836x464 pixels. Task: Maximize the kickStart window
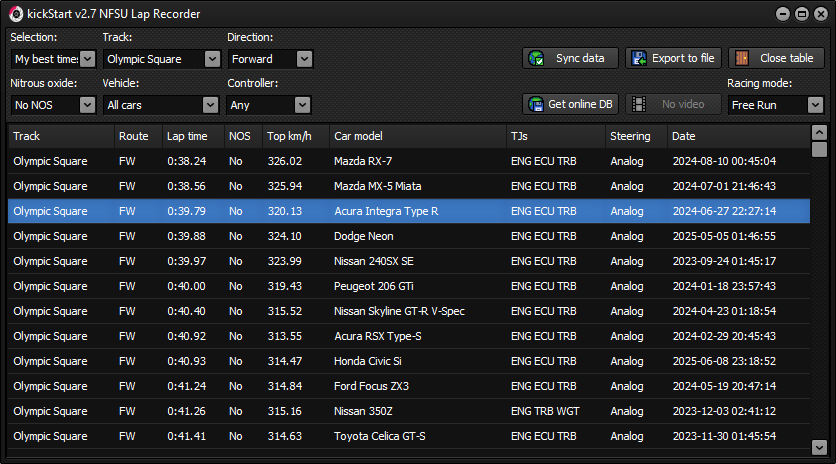click(802, 14)
